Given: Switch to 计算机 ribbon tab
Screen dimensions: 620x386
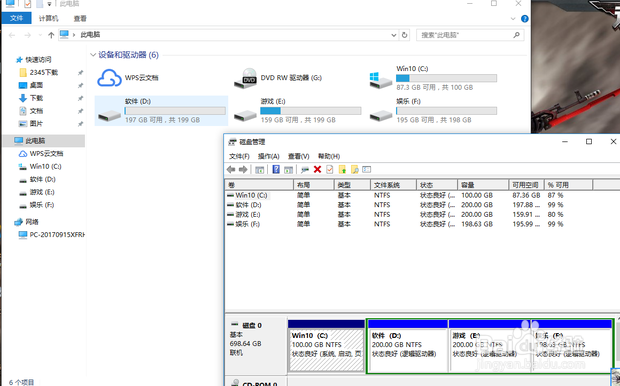Looking at the screenshot, I should click(48, 18).
